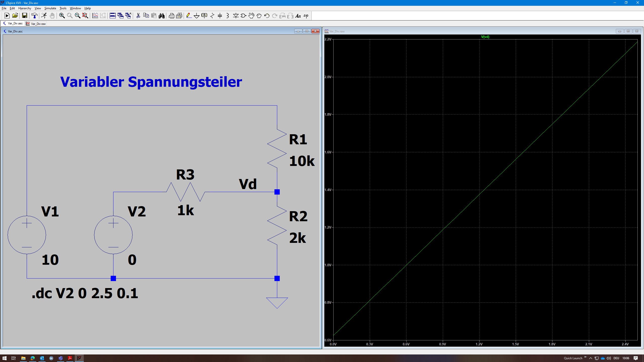Screen dimensions: 644x362
Task: Open File Explorer from taskbar
Action: [23, 358]
